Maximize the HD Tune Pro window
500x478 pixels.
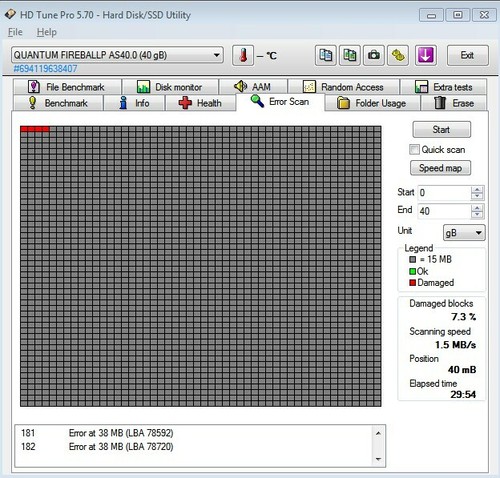point(458,15)
